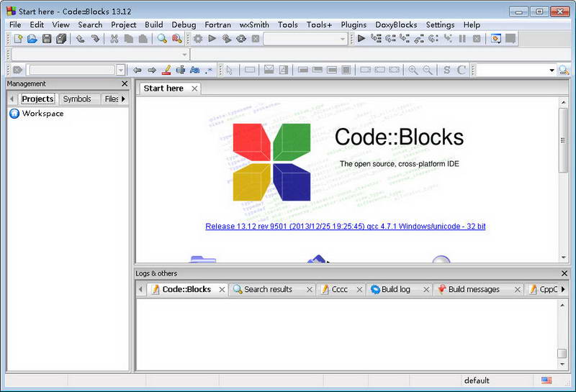Open the File menu
576x392 pixels.
tap(15, 24)
